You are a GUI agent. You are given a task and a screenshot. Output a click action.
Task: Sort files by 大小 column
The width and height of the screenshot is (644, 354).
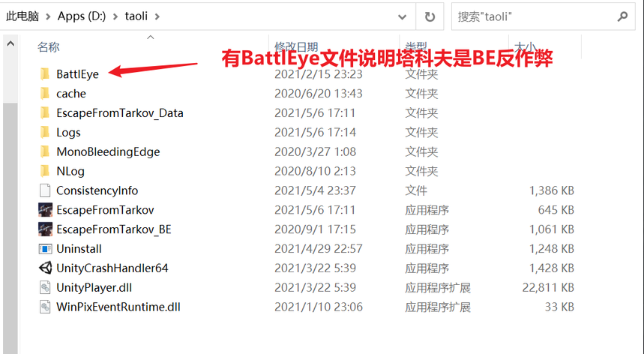pyautogui.click(x=526, y=46)
